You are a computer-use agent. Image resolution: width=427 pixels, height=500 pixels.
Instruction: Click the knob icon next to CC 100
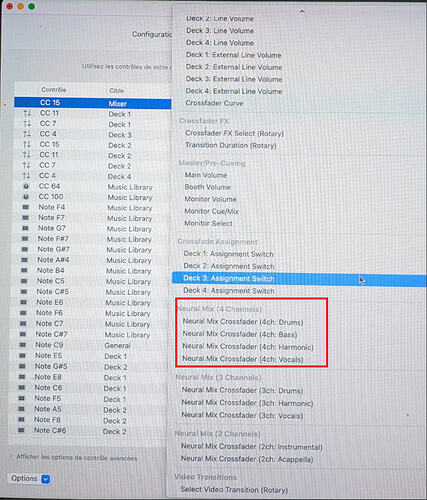tap(26, 197)
